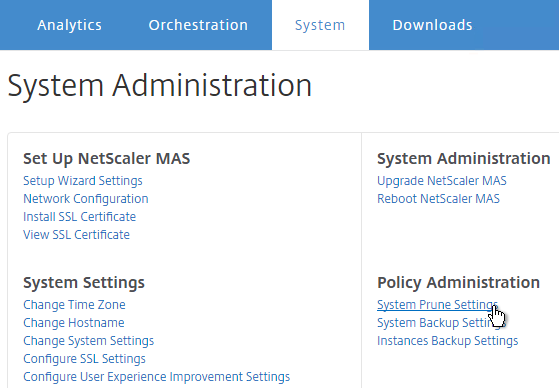Image resolution: width=559 pixels, height=388 pixels.
Task: Open Network Configuration link
Action: [x=86, y=199]
